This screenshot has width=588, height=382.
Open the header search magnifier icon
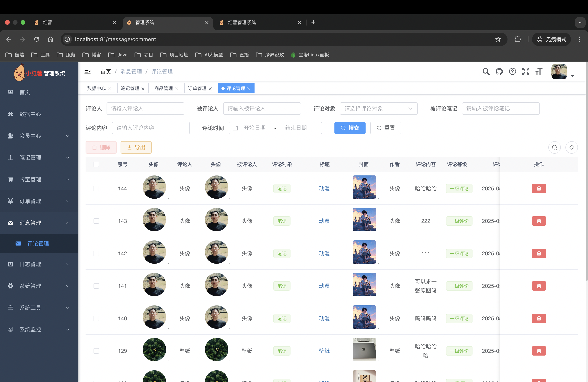coord(486,72)
